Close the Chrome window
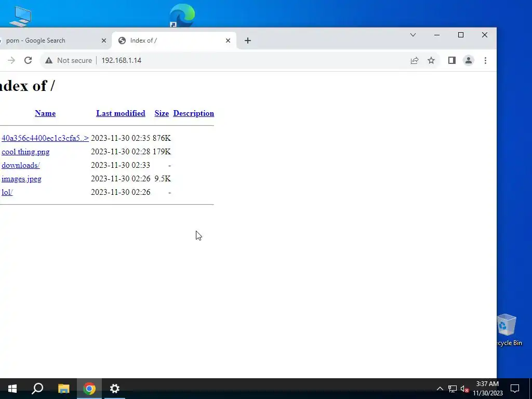 coord(485,35)
